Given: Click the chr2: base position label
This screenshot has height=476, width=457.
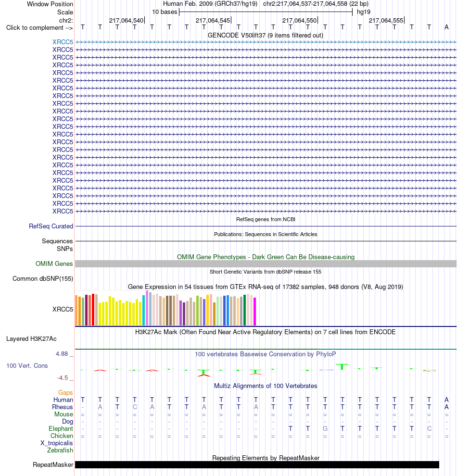Looking at the screenshot, I should tap(66, 20).
